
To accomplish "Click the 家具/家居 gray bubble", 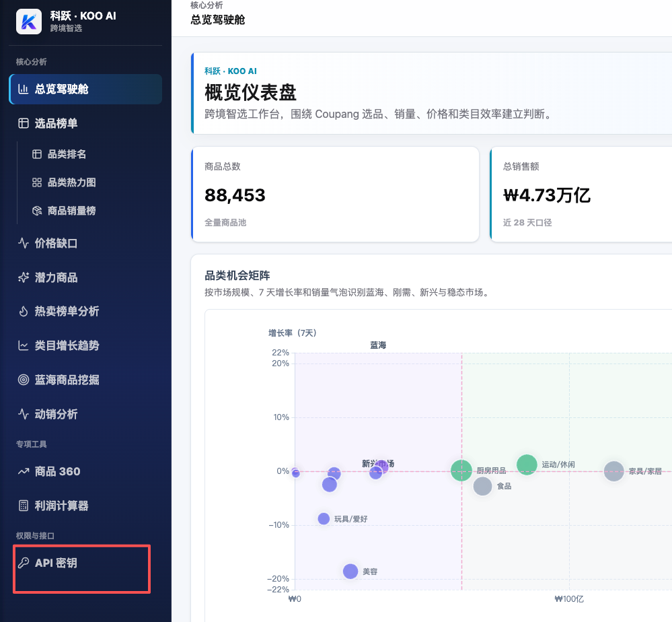I will click(613, 471).
